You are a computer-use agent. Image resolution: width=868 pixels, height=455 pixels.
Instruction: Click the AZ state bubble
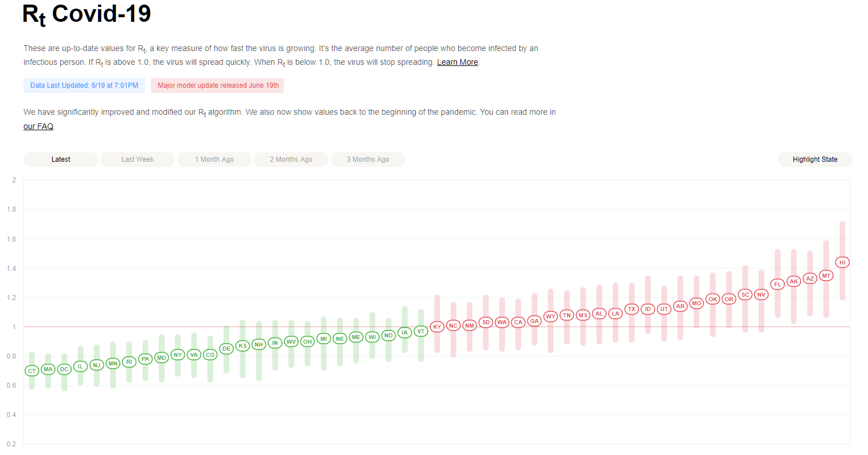[x=810, y=278]
